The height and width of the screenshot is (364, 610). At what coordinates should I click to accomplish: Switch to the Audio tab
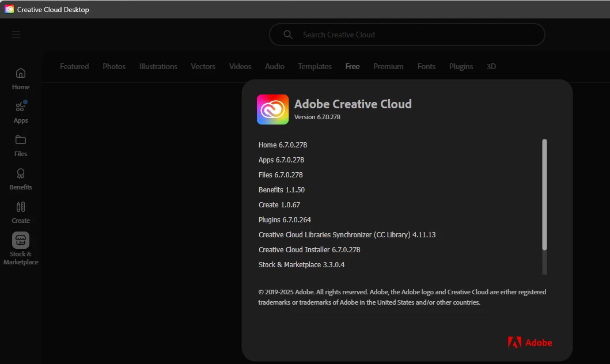pos(275,66)
